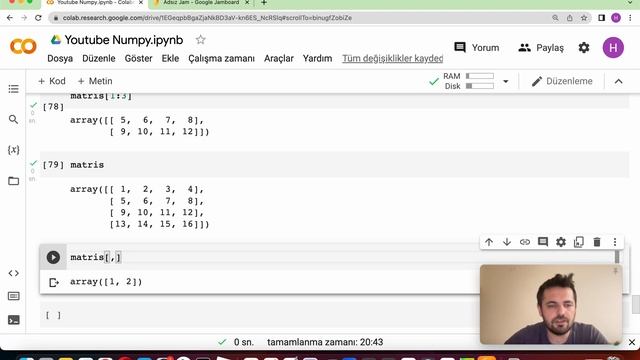The height and width of the screenshot is (360, 640).
Task: Open the Araçlar menu
Action: click(279, 58)
